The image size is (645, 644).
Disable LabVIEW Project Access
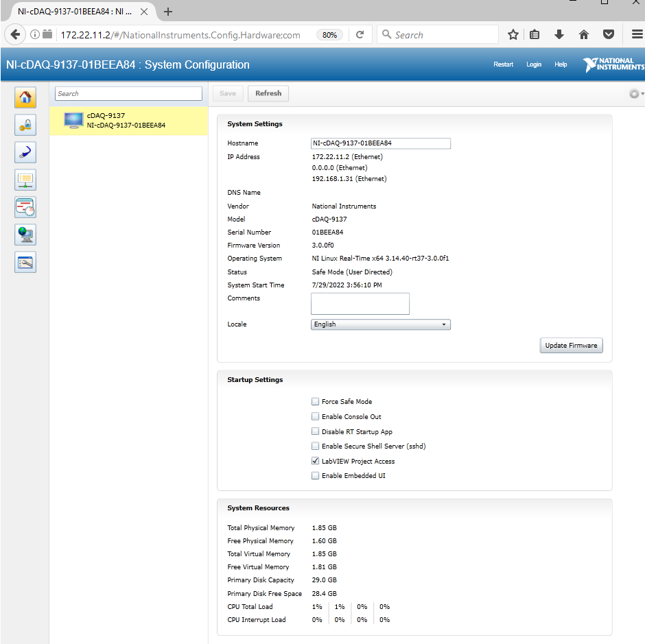coord(315,460)
